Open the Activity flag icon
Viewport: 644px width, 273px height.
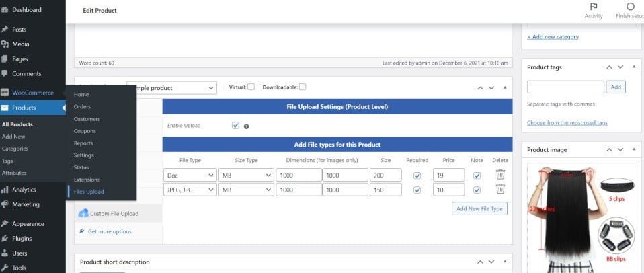pos(594,7)
